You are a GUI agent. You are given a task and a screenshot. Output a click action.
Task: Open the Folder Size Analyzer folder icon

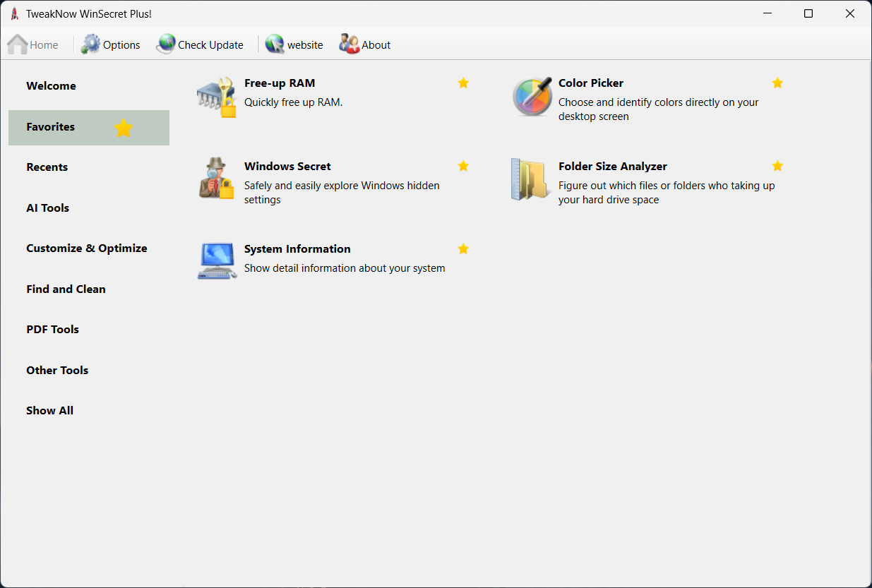[530, 179]
